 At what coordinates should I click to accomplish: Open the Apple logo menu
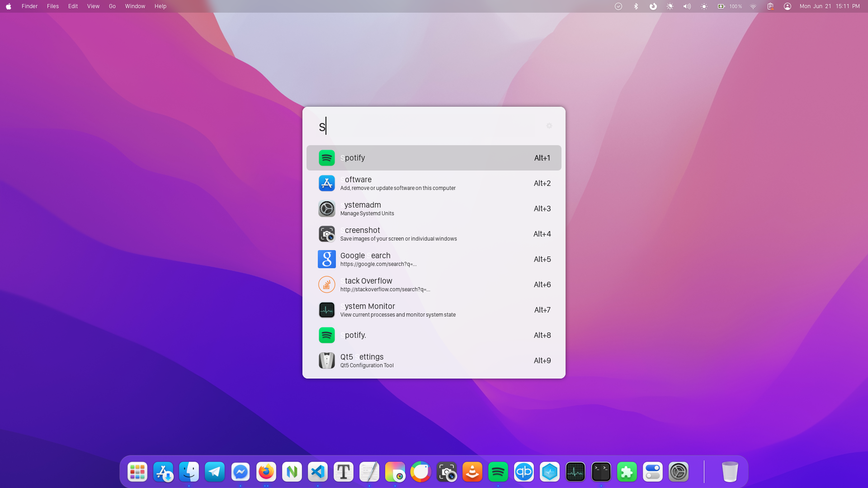[9, 6]
